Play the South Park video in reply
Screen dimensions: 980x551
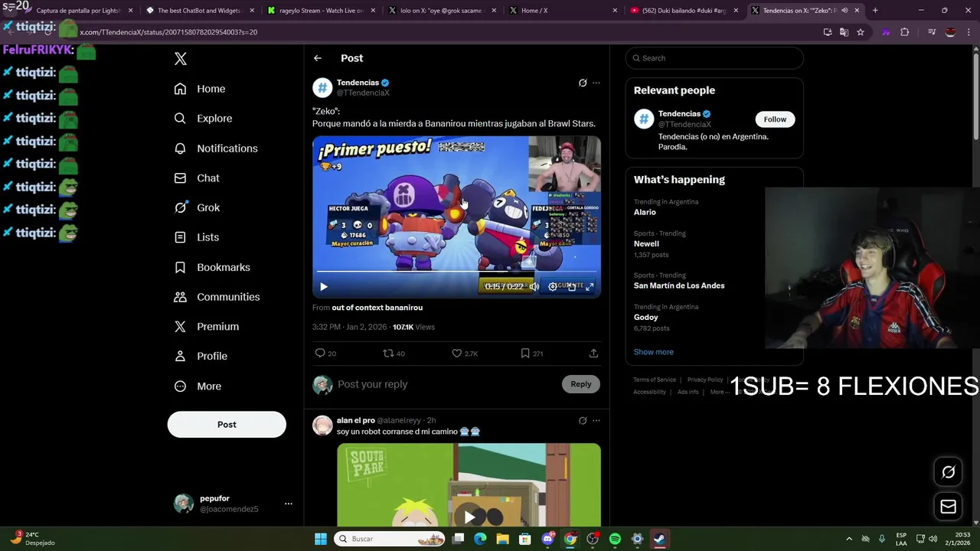click(469, 517)
